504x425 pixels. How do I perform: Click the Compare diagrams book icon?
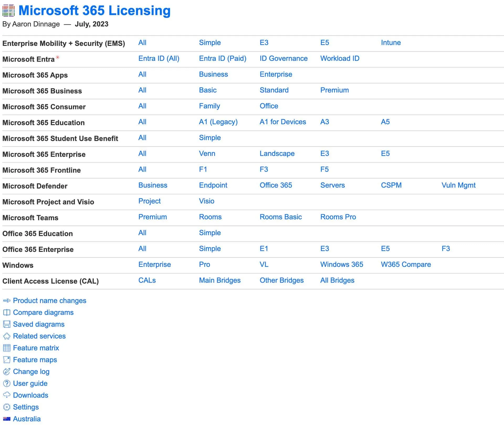tap(7, 312)
